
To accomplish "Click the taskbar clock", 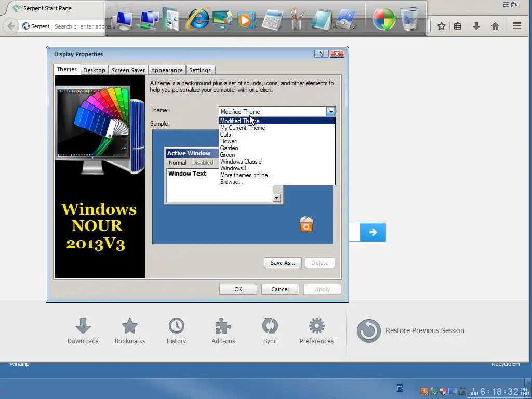I will 499,392.
